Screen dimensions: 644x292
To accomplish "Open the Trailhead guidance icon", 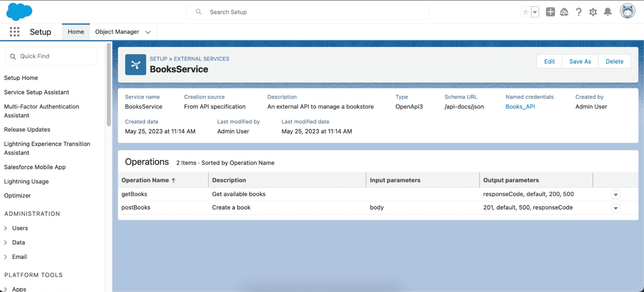I will pos(564,12).
